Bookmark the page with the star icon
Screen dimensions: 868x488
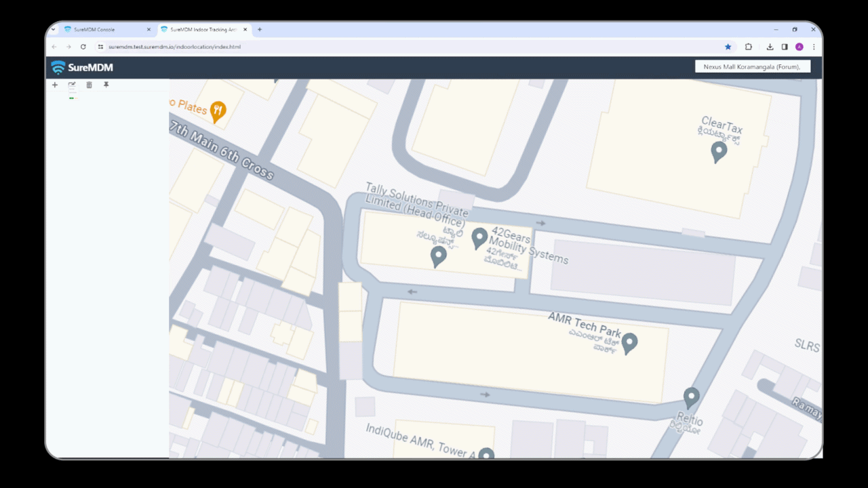pos(728,47)
